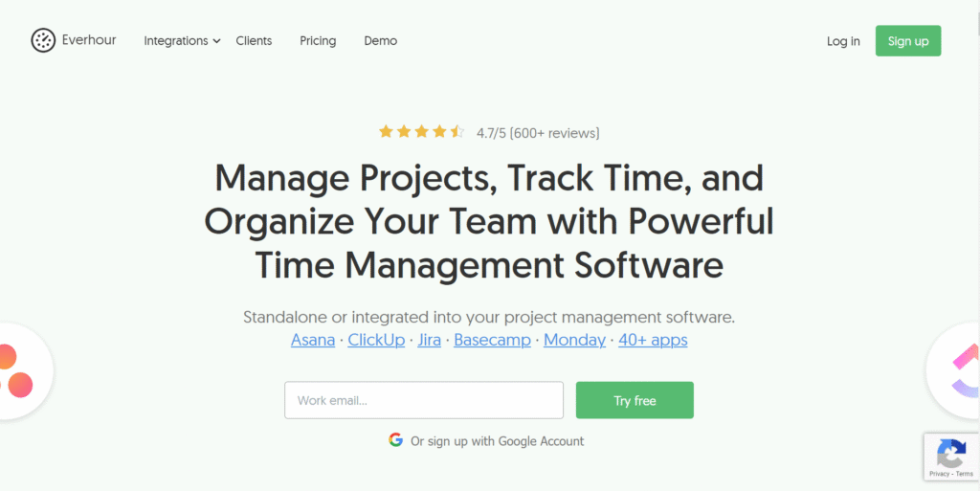
Task: Focus the Work email input field
Action: (x=424, y=400)
